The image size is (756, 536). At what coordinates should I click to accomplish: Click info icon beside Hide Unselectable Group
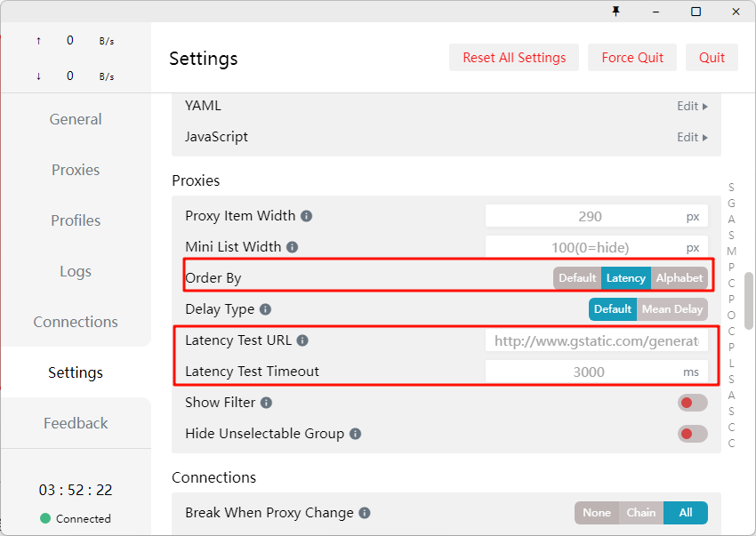(x=355, y=434)
